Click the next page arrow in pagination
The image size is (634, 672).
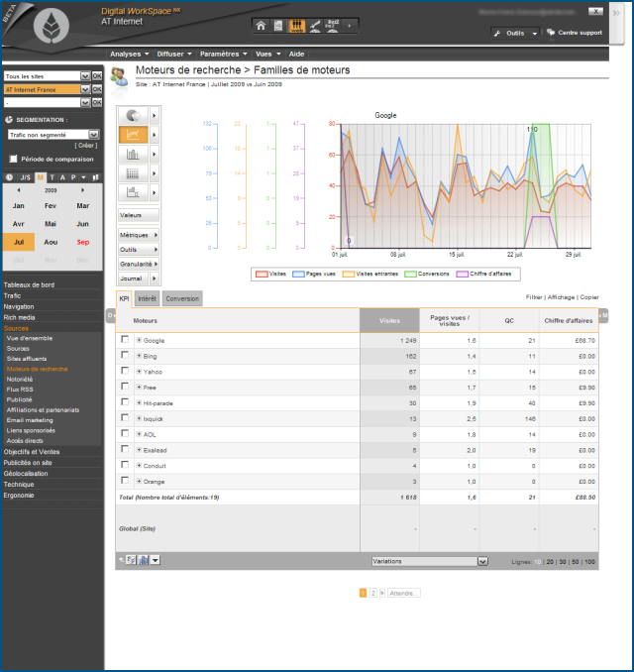[382, 593]
